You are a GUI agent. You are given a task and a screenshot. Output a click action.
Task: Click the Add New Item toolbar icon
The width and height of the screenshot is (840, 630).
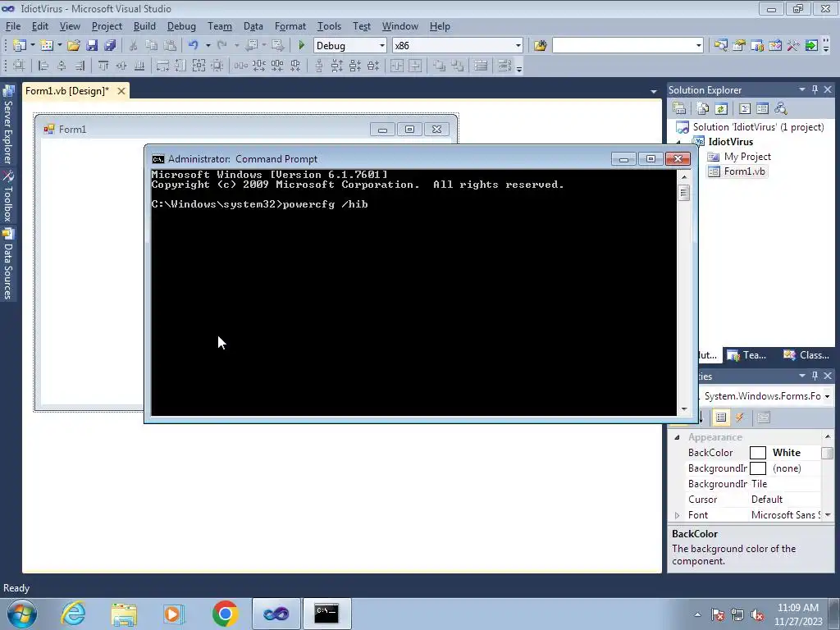coord(47,46)
